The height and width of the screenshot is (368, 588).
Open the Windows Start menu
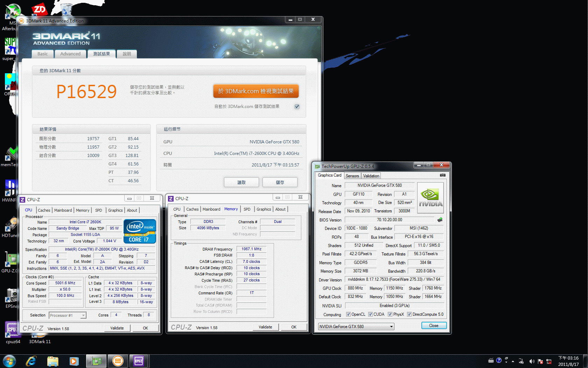[x=9, y=361]
